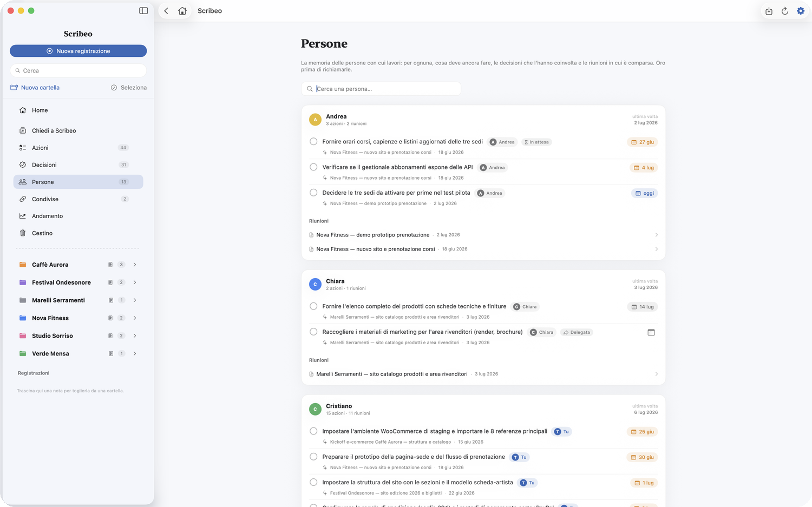Click the Caffè Aurora folder icon
Image resolution: width=812 pixels, height=507 pixels.
click(x=23, y=265)
